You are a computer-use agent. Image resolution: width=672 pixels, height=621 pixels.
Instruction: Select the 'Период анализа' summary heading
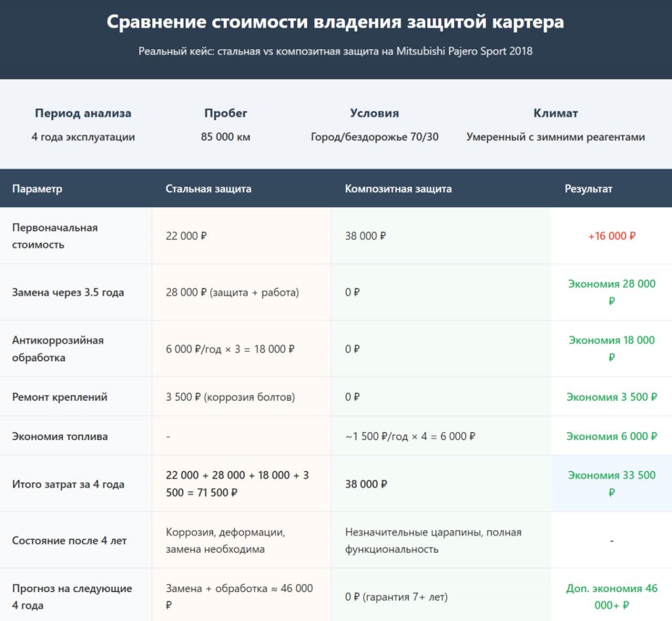83,113
